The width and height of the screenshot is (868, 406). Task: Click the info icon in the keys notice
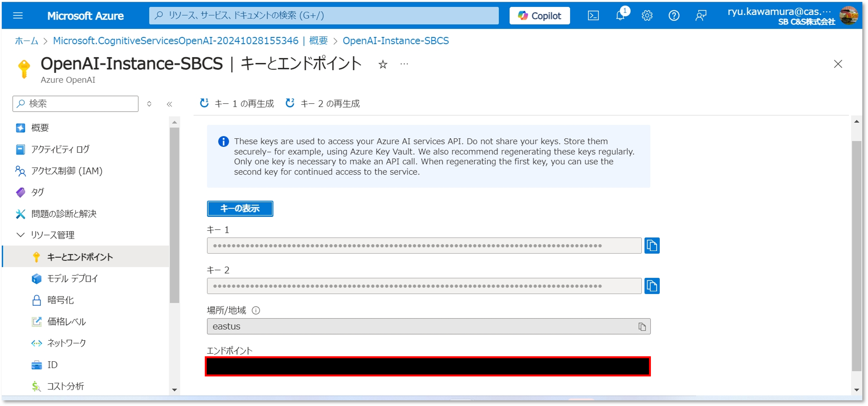223,142
